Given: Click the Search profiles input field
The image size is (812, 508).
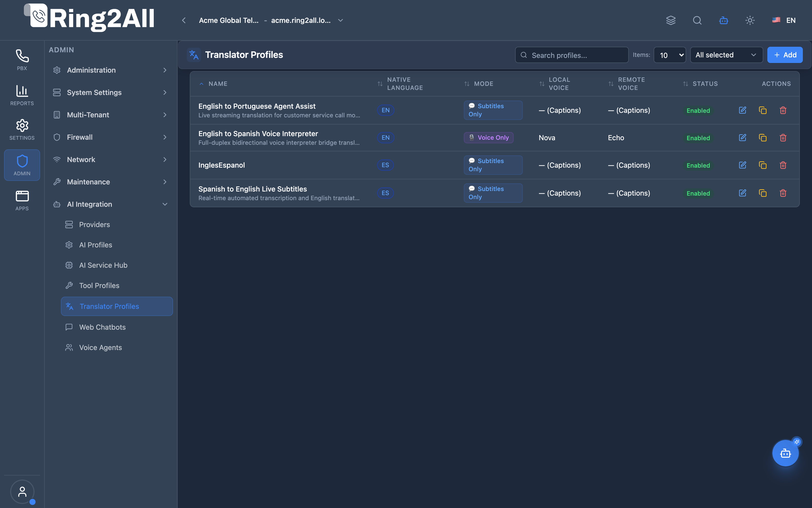Looking at the screenshot, I should pos(572,55).
